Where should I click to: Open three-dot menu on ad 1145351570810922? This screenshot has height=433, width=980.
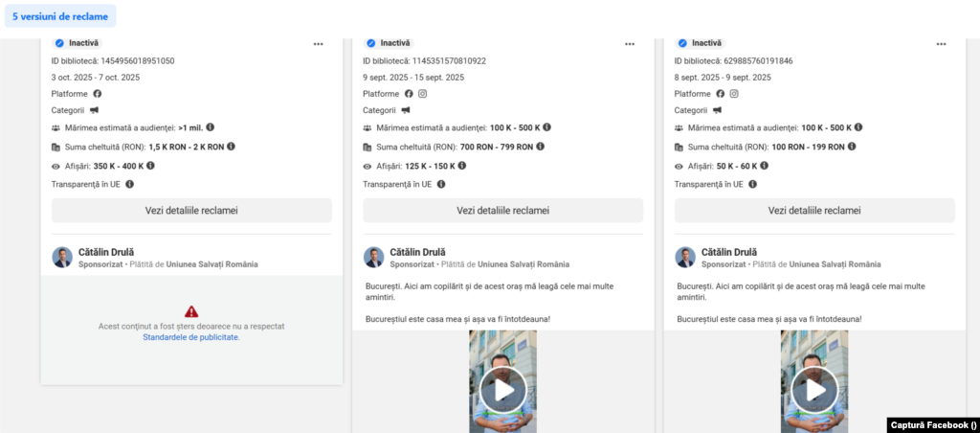click(x=630, y=44)
